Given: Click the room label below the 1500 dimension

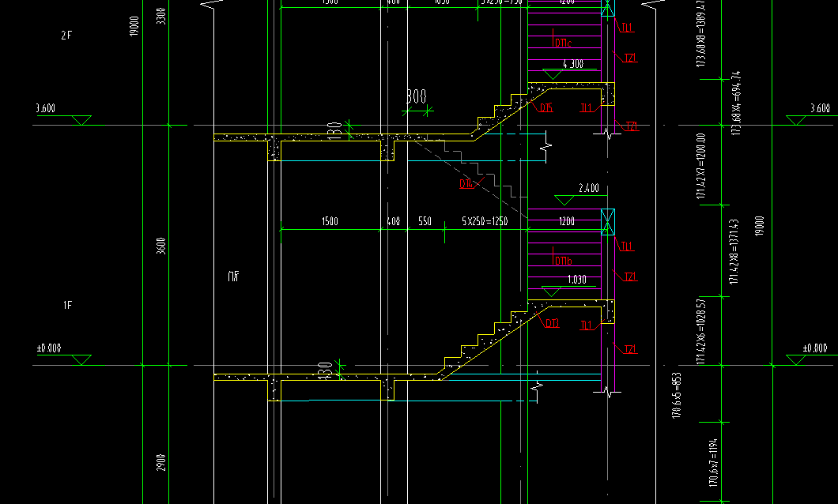Looking at the screenshot, I should point(233,276).
